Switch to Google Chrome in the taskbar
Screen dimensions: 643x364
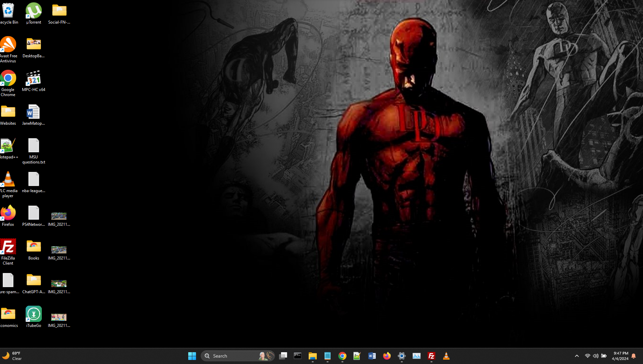click(x=342, y=356)
